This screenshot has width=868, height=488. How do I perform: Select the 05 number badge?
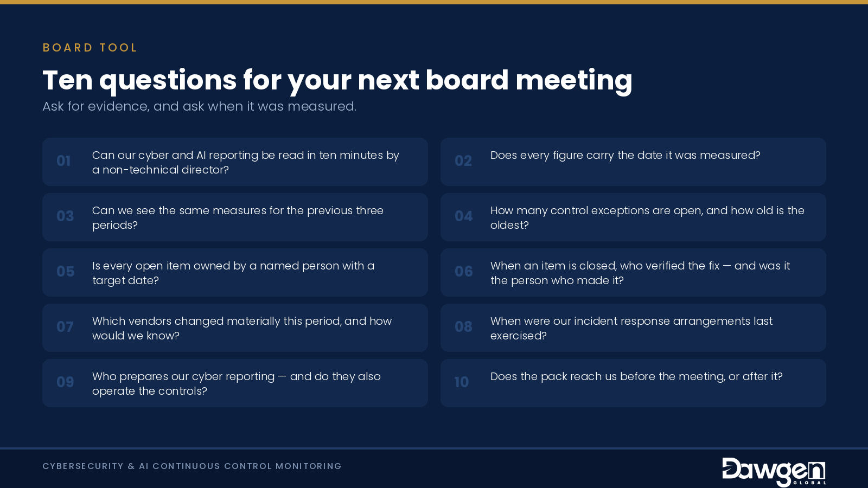pos(65,272)
